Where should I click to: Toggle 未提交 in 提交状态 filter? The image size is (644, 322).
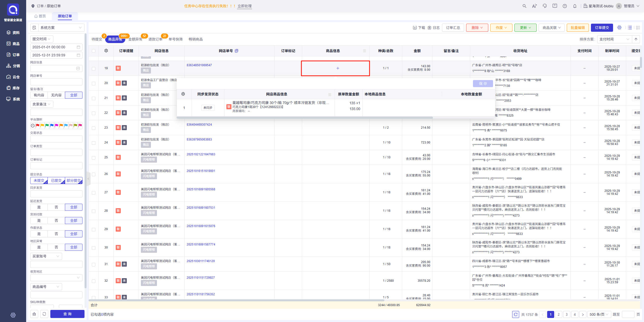click(x=39, y=181)
